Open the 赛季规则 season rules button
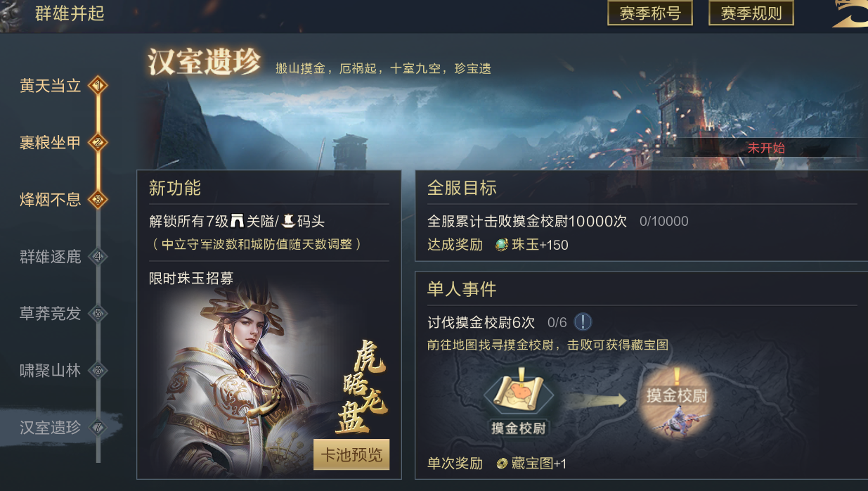Image resolution: width=868 pixels, height=491 pixels. point(751,13)
